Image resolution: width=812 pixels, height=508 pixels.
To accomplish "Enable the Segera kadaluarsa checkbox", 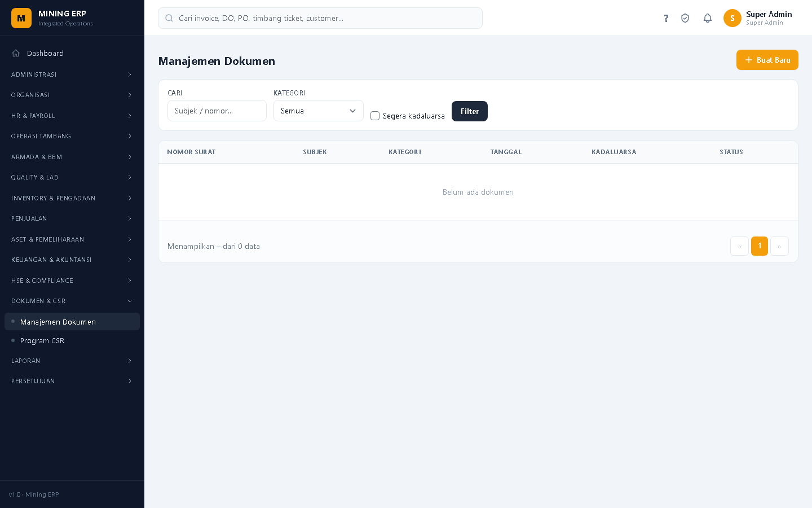I will (x=375, y=116).
